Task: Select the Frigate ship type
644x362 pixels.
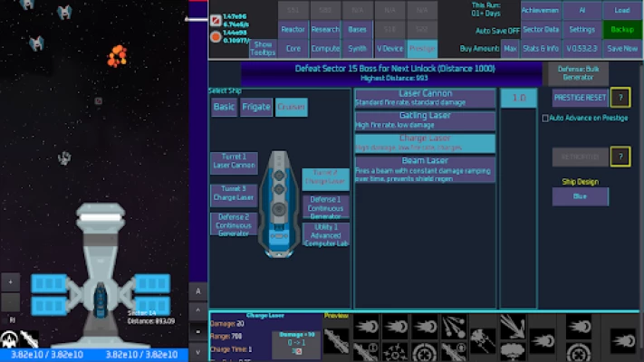Action: pyautogui.click(x=256, y=108)
